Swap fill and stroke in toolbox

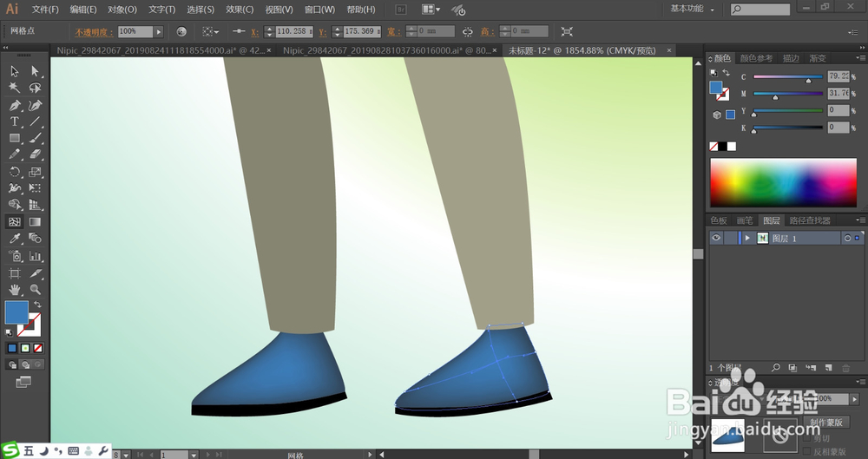tap(37, 305)
